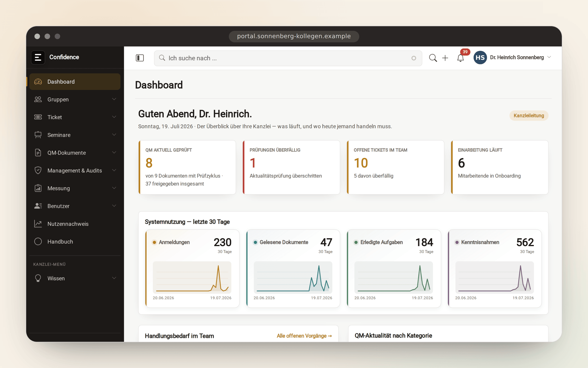
Task: Click the Handbuch circle icon
Action: (x=38, y=241)
